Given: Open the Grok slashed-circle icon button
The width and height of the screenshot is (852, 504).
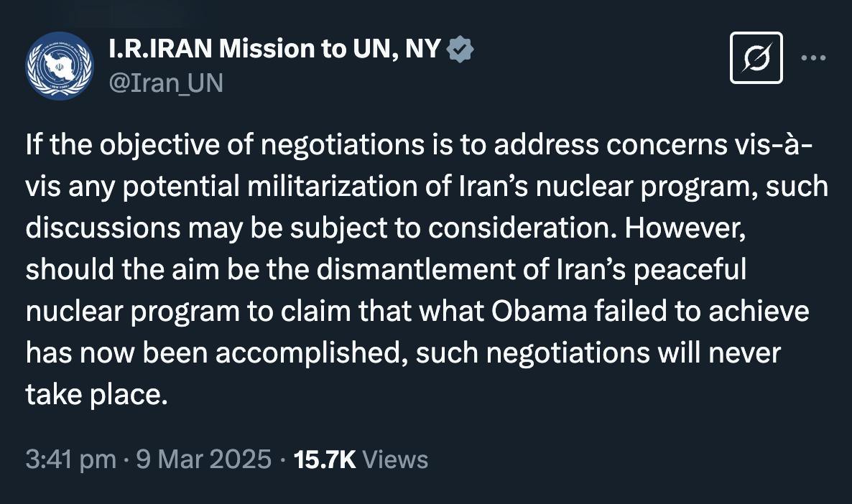Looking at the screenshot, I should pos(756,57).
